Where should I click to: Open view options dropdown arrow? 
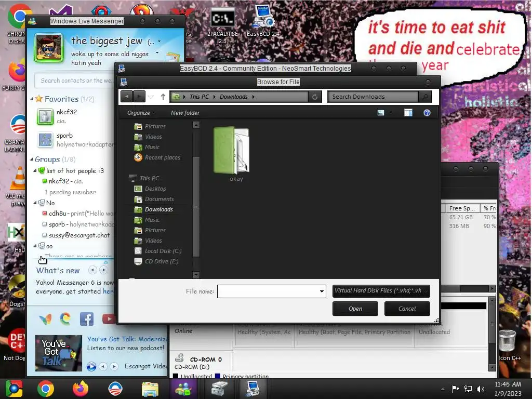391,113
